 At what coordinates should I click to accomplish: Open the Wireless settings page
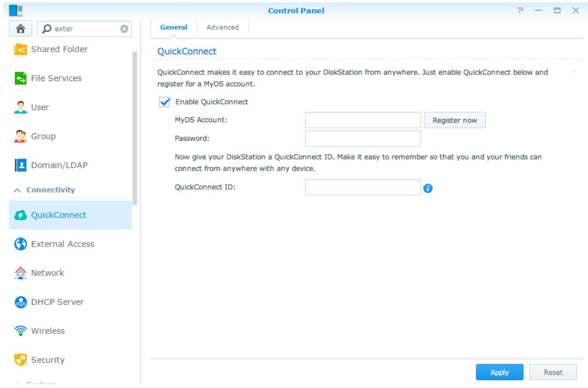[x=70, y=331]
